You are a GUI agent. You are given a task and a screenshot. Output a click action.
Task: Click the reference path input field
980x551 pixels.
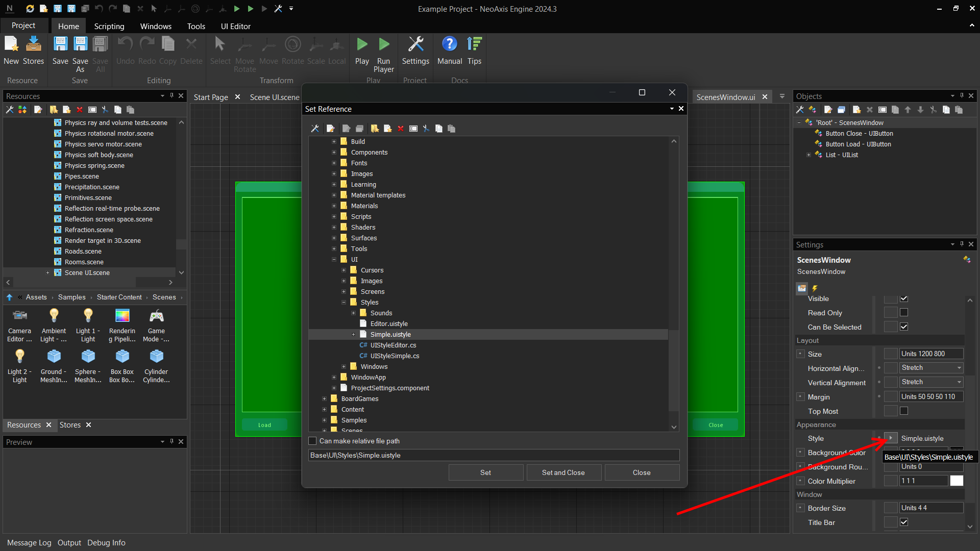coord(494,455)
